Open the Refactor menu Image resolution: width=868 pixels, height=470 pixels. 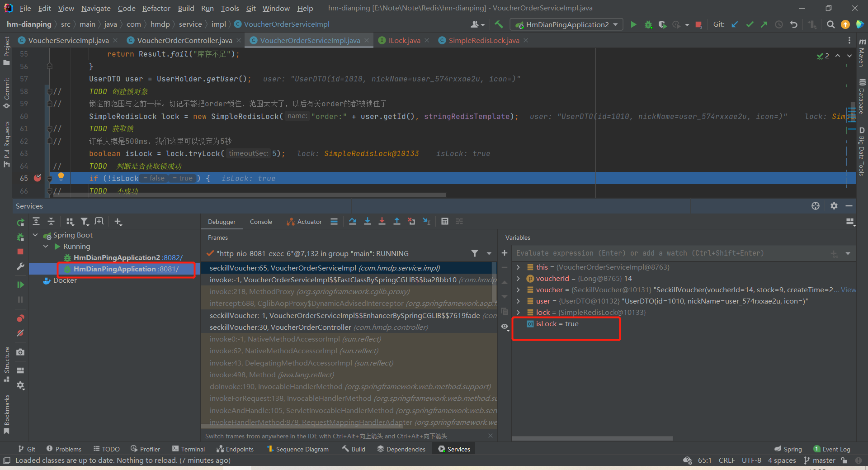coord(156,8)
